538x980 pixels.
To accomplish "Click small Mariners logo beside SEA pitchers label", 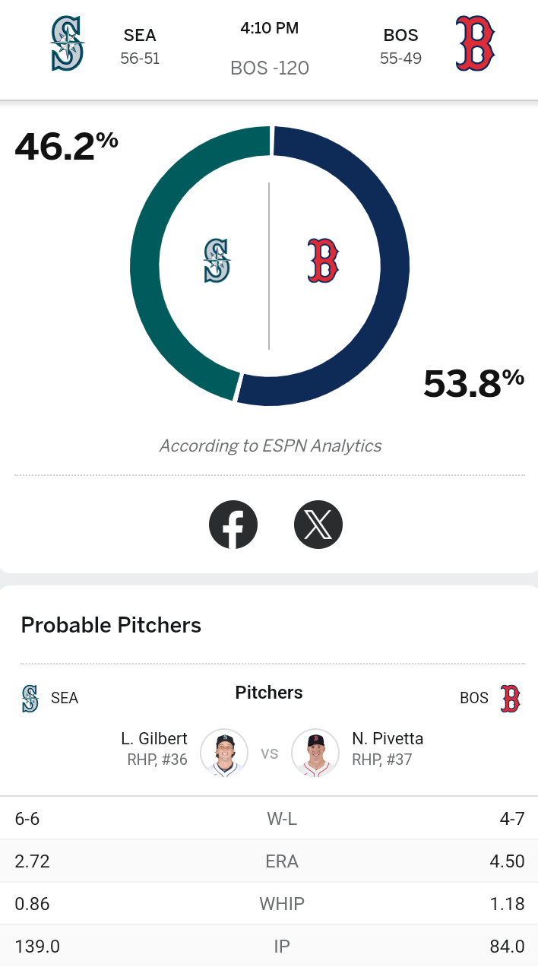I will point(30,698).
